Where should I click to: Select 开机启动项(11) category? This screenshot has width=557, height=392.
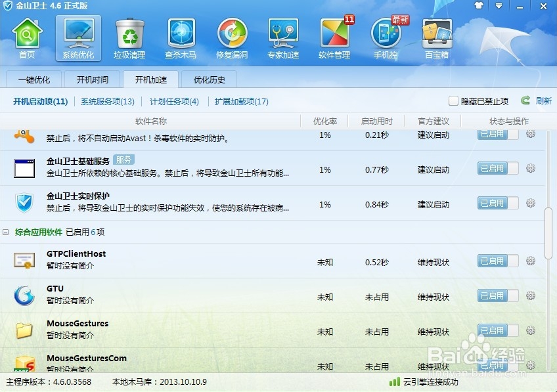point(41,102)
